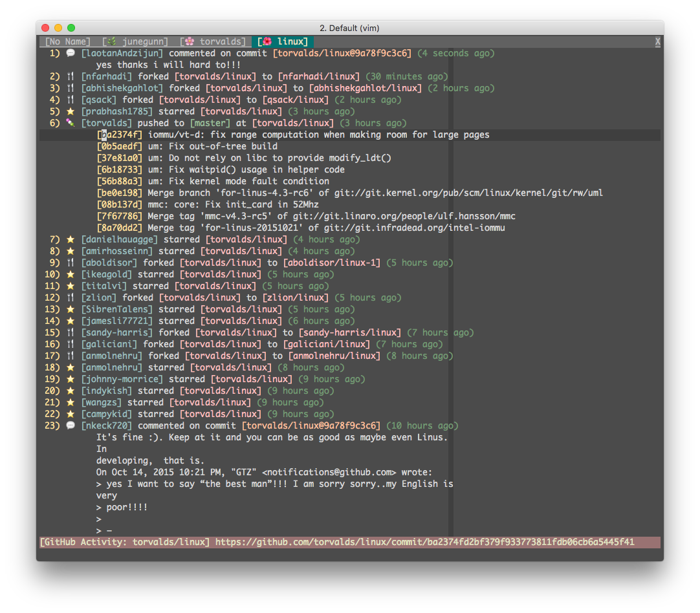Click the star icon beside johnny-morrice
Viewport: 700px width, 613px height.
point(71,379)
